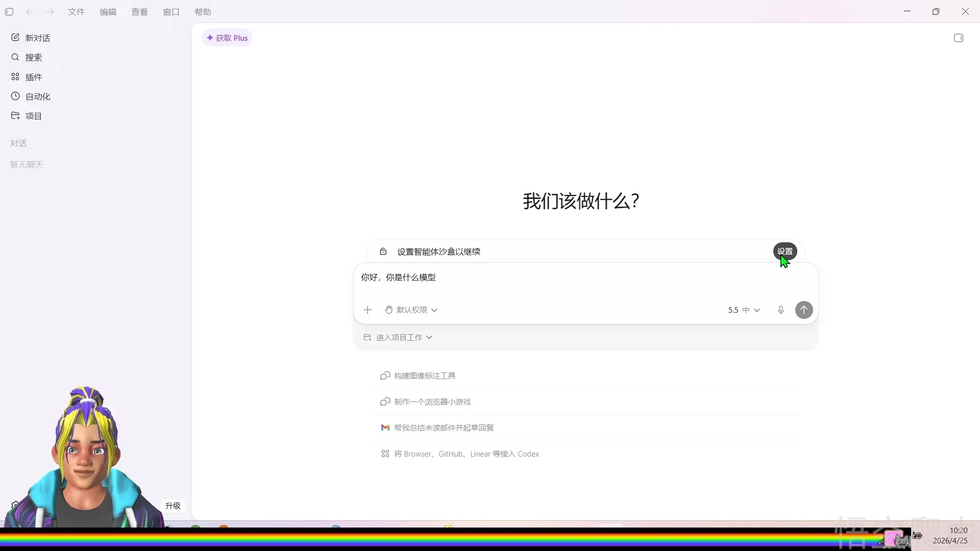This screenshot has height=551, width=980.
Task: Start a 新对话 (new chat)
Action: (x=37, y=37)
